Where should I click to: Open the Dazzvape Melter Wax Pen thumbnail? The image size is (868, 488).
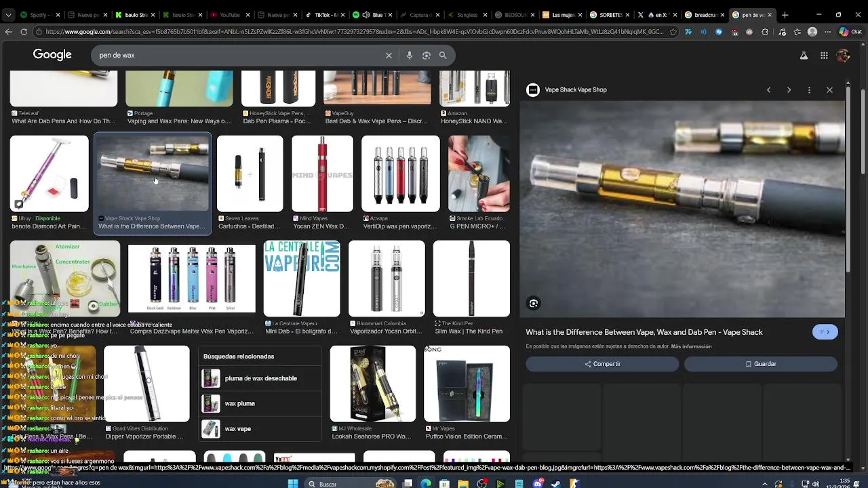click(x=192, y=279)
